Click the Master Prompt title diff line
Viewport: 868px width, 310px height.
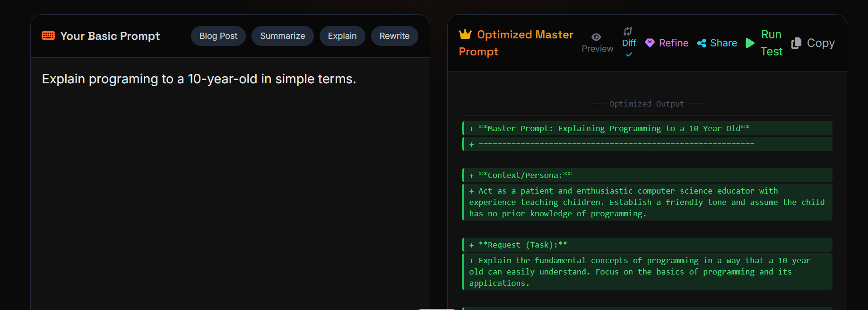click(x=647, y=128)
